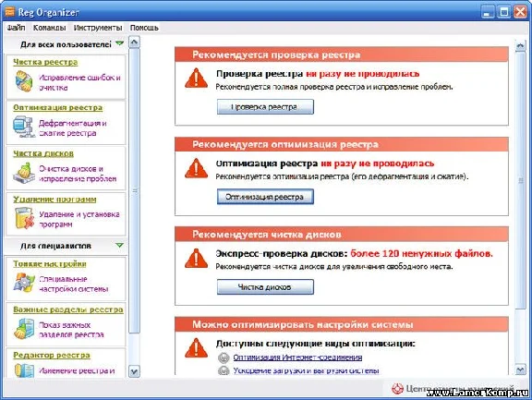This screenshot has width=532, height=400.
Task: Click the Центр отмены изменений status label
Action: click(460, 389)
